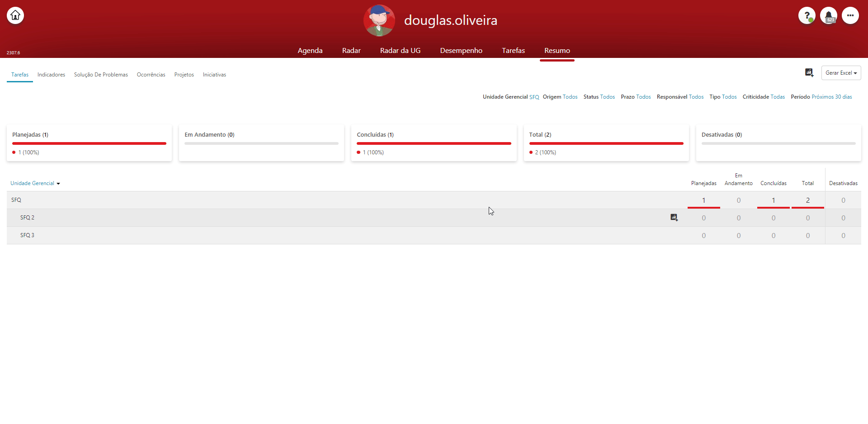Screen dimensions: 868x424
Task: Click the Total column header
Action: click(x=808, y=183)
